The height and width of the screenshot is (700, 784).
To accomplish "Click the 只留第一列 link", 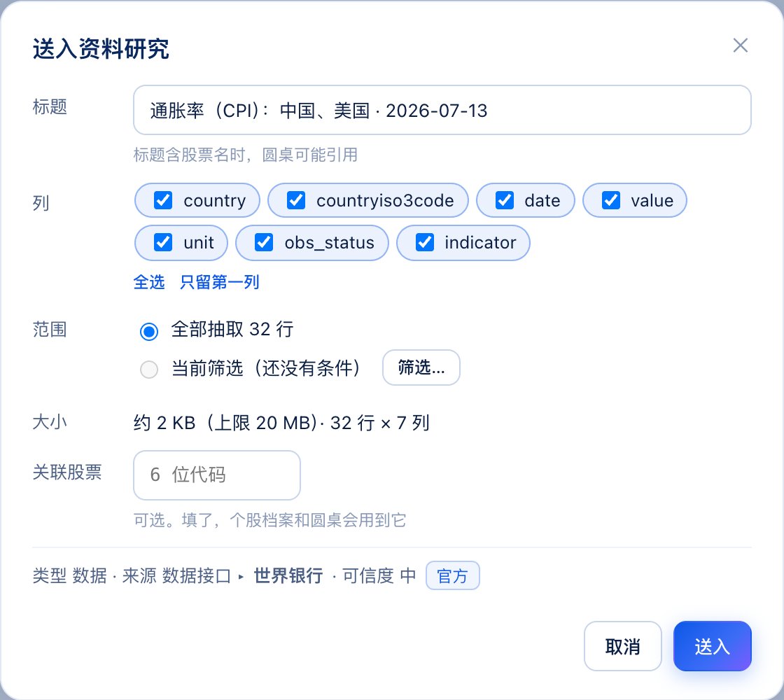I will (x=220, y=282).
